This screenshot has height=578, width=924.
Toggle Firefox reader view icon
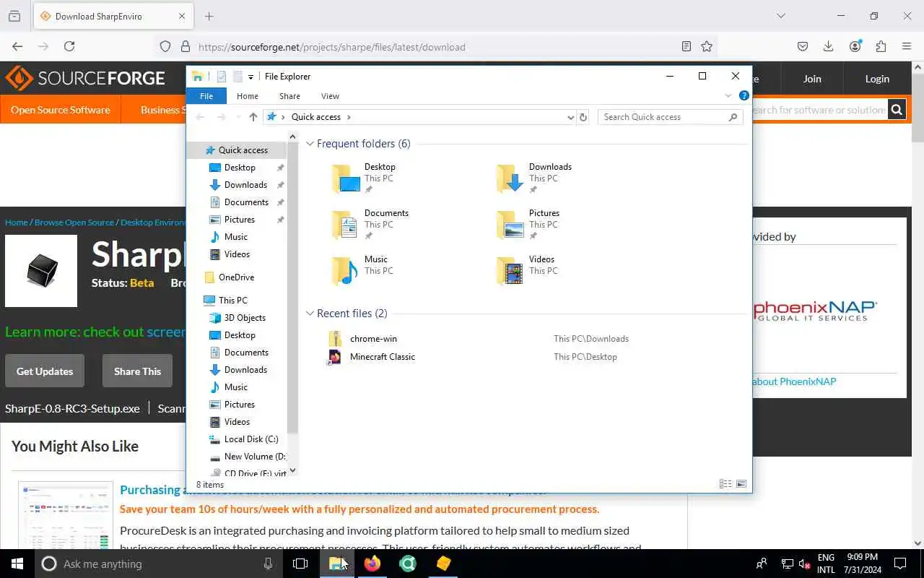687,46
